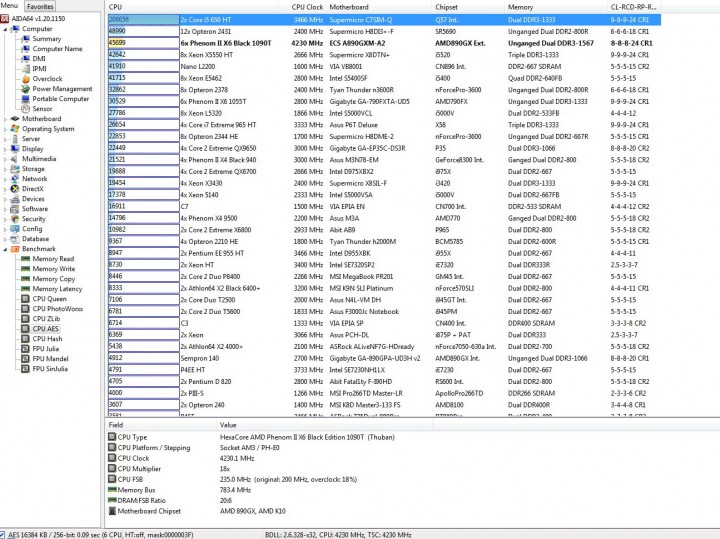Open the CPU Hash benchmark
Viewport: 720px width, 539px height.
tap(47, 339)
